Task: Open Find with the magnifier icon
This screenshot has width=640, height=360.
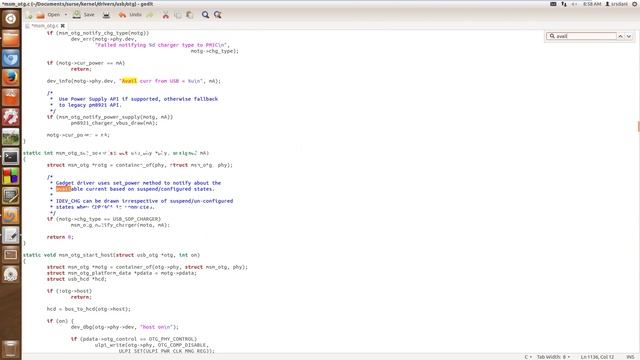Action: 205,15
